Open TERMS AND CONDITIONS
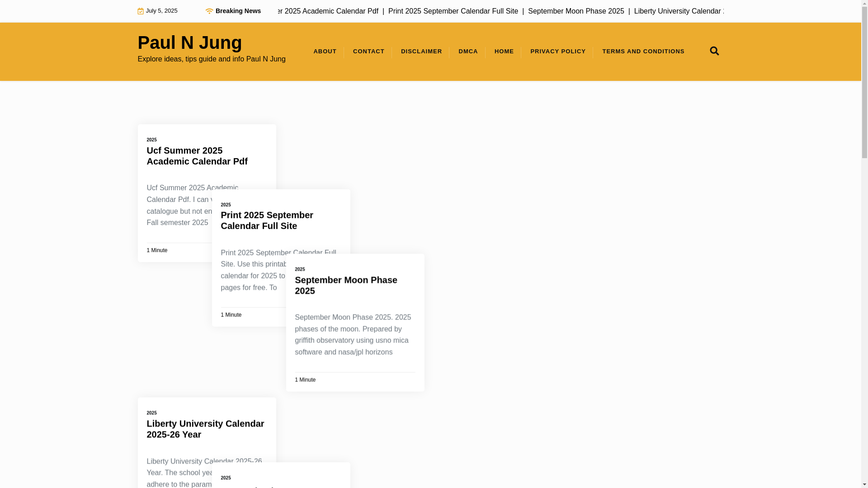The width and height of the screenshot is (868, 488). [643, 52]
